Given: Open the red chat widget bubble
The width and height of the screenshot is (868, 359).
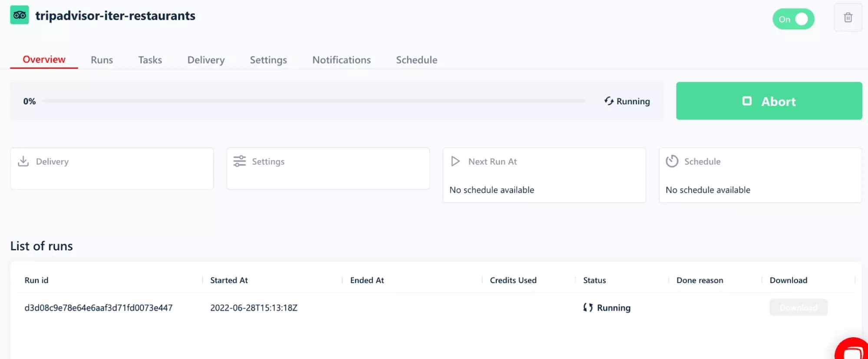Looking at the screenshot, I should coord(852,349).
